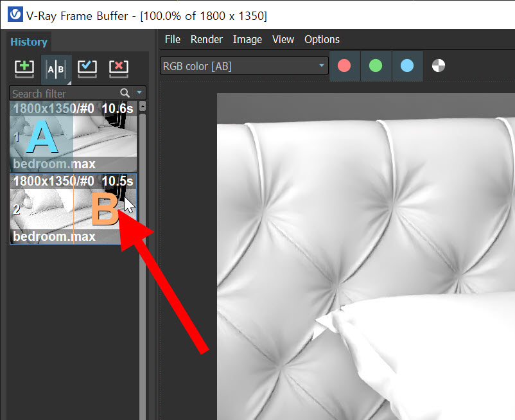Toggle the A/B compare button

[x=56, y=69]
